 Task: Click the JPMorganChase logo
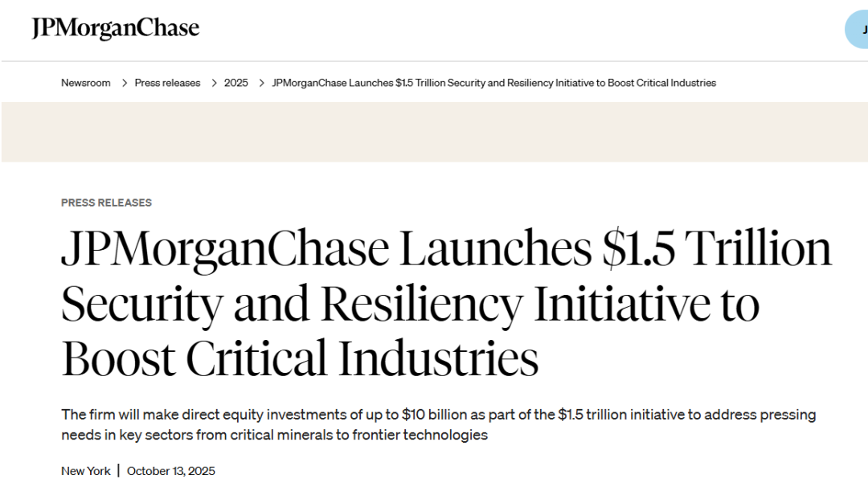[x=115, y=28]
